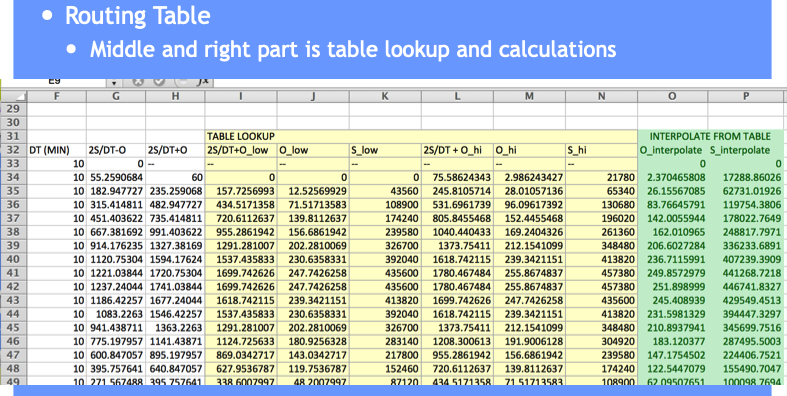Select column K header

(385, 96)
